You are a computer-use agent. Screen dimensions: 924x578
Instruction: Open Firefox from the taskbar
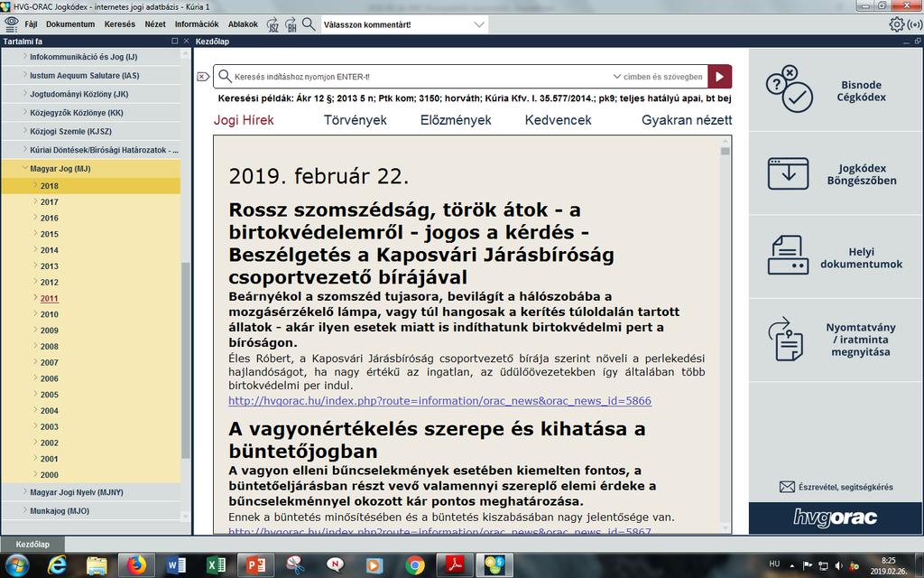136,565
